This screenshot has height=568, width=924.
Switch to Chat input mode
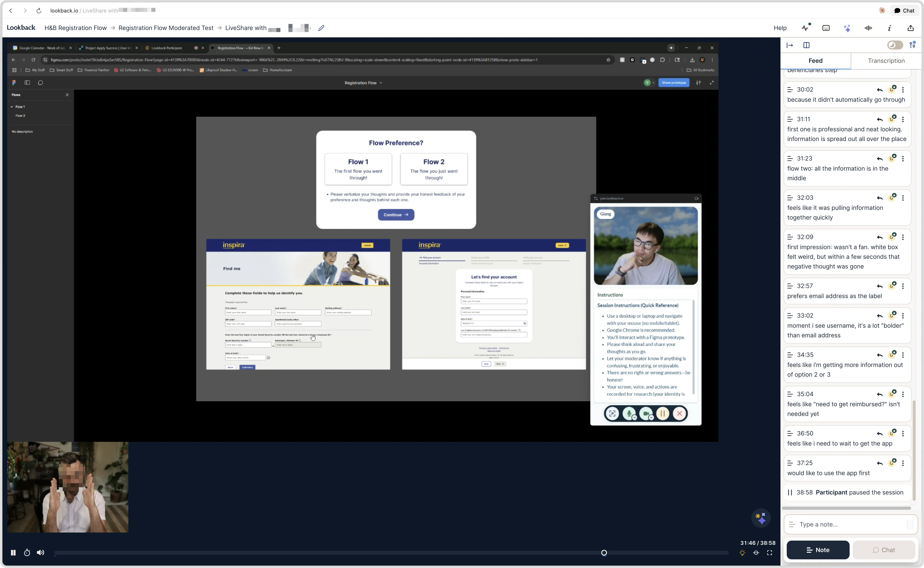pyautogui.click(x=884, y=550)
